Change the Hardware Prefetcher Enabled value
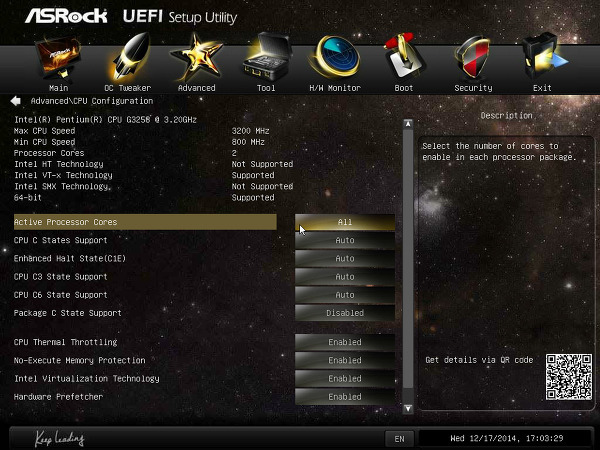Screen dimensions: 600x450 point(345,397)
